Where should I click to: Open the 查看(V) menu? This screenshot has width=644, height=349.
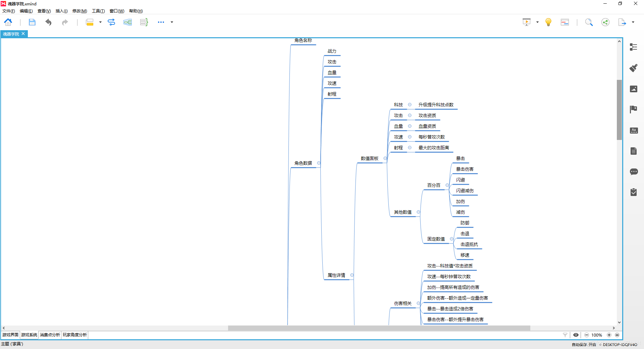(44, 11)
